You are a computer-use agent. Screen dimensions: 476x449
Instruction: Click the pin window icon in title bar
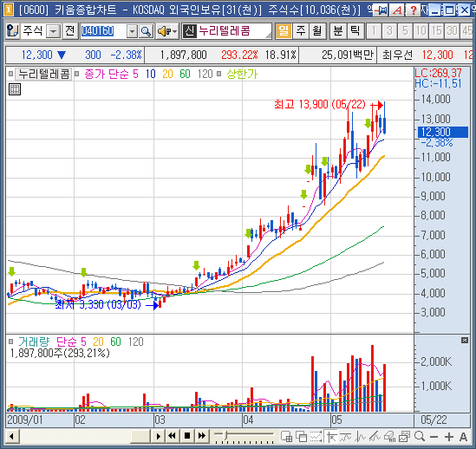[381, 10]
